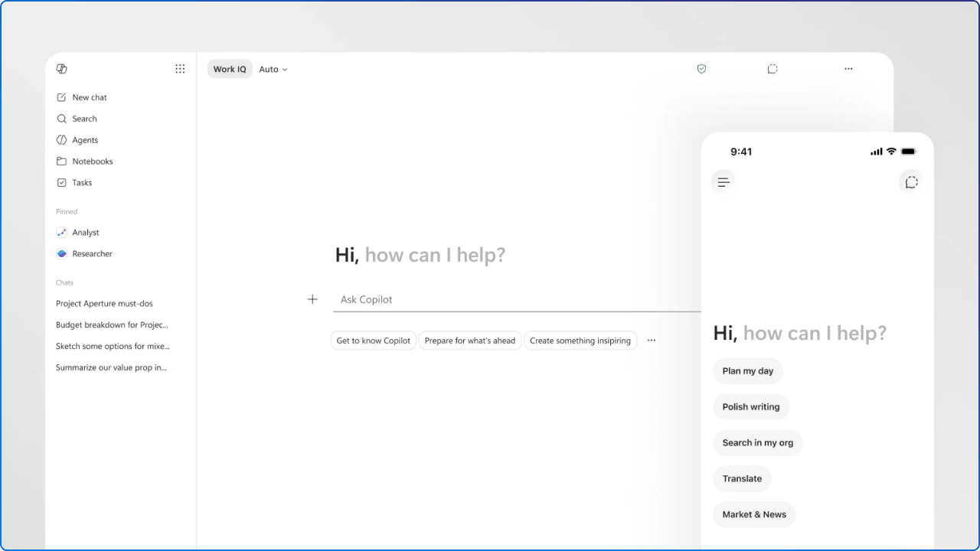Click the plus attach button beside Ask Copilot
Screen dimensions: 980x551
pos(312,299)
